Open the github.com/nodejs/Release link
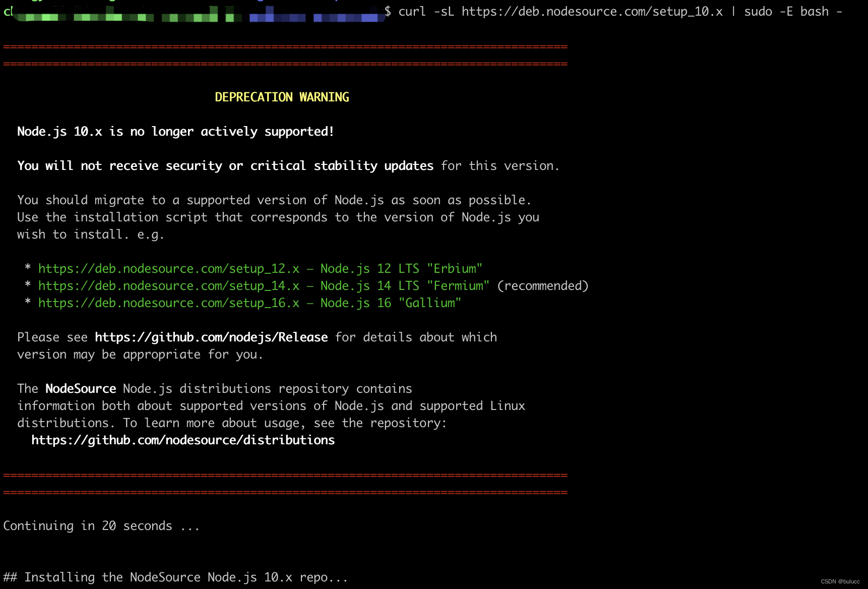 click(x=211, y=337)
